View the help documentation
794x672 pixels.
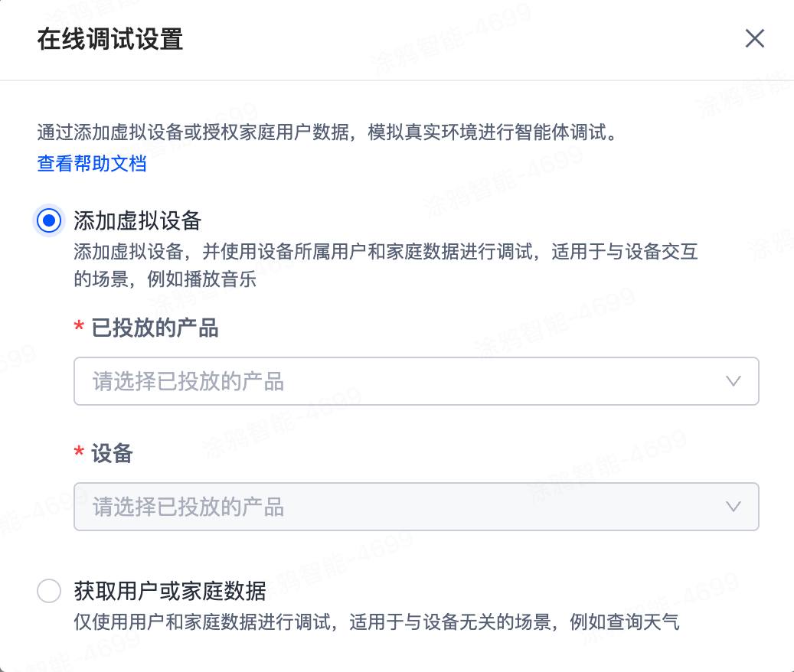point(91,163)
